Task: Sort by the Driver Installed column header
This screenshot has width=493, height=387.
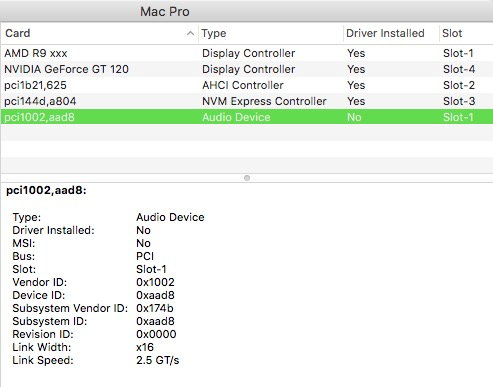Action: [391, 33]
